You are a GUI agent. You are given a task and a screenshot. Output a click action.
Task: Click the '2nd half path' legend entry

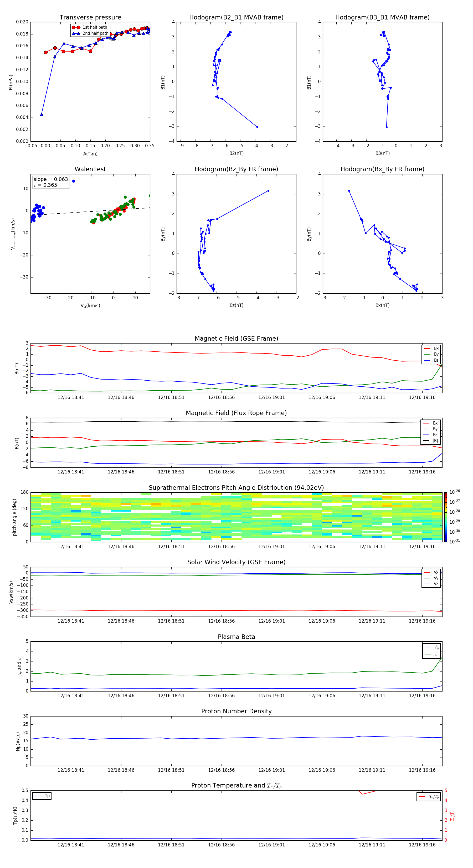(x=90, y=33)
